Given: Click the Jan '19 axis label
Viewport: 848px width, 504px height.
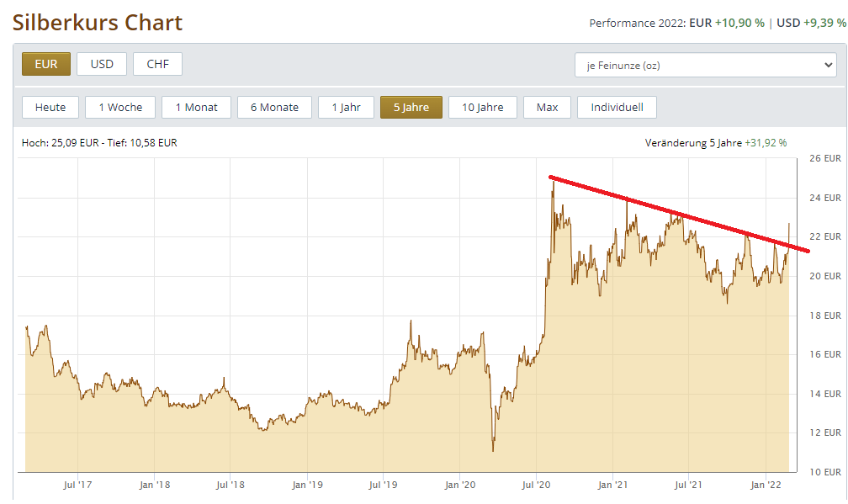Looking at the screenshot, I should pyautogui.click(x=306, y=485).
